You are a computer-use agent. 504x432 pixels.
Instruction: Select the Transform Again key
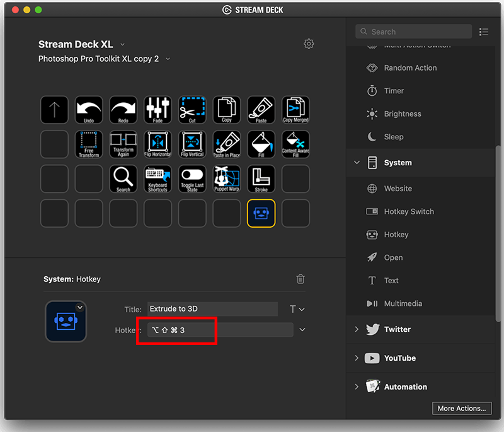point(123,144)
